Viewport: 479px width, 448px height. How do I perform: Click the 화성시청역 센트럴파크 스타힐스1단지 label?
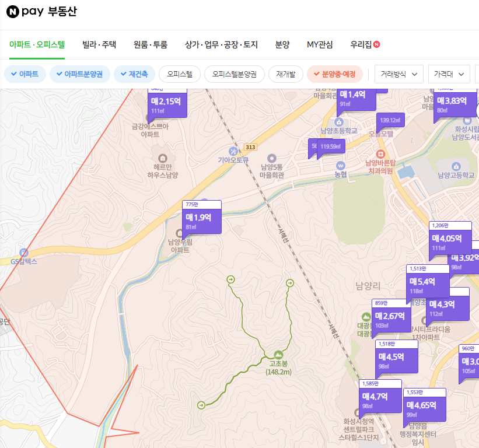click(x=359, y=430)
